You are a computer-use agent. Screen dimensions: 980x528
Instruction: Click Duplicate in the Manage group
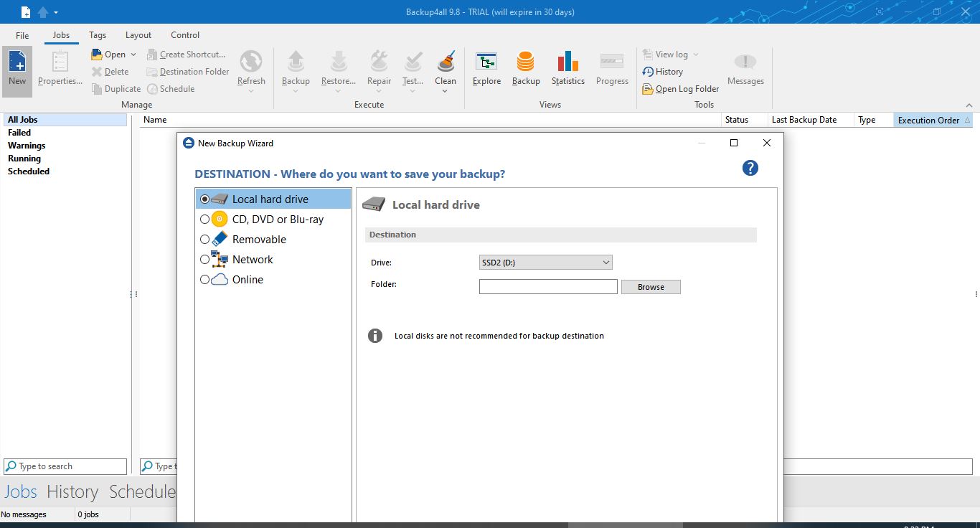pos(116,89)
